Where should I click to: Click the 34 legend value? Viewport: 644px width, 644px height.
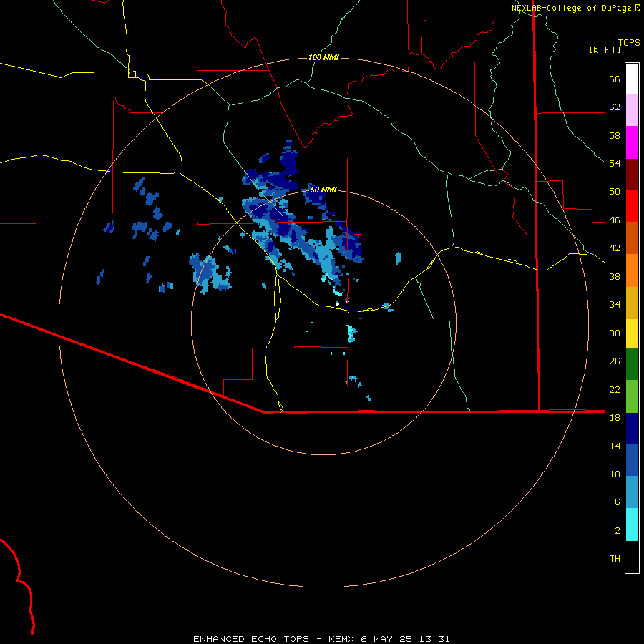615,304
